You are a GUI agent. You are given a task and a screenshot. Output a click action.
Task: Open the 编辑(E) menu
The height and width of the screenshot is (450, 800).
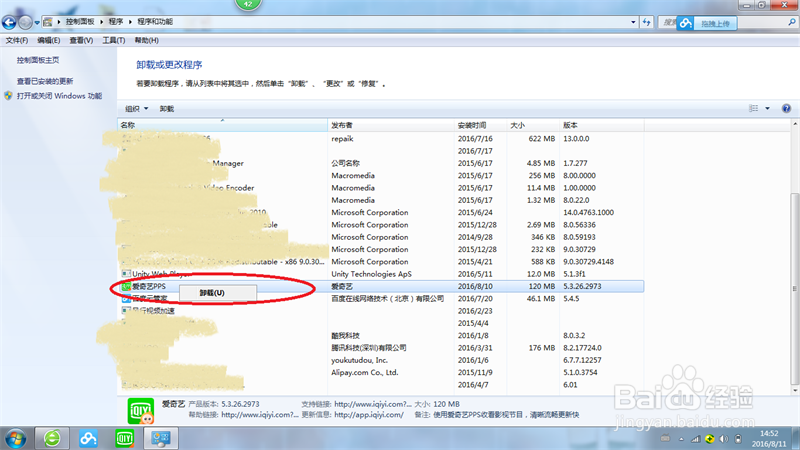[x=48, y=40]
